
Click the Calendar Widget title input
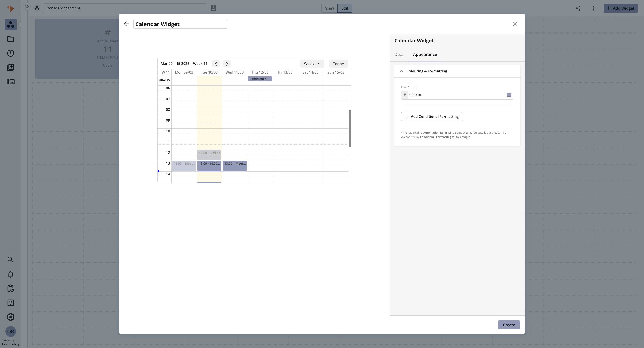[x=180, y=24]
